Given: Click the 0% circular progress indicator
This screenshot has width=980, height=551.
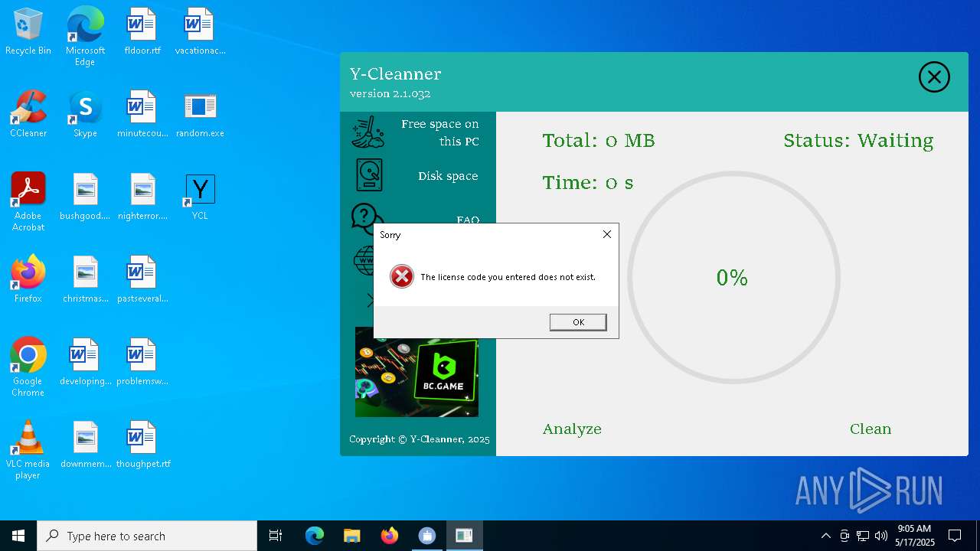Looking at the screenshot, I should [733, 277].
